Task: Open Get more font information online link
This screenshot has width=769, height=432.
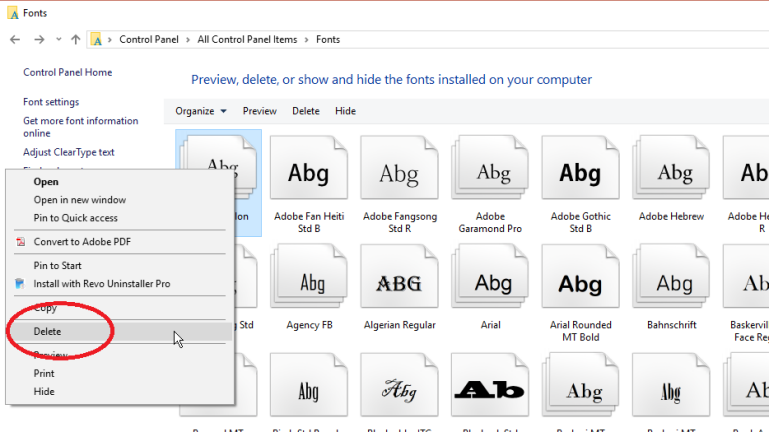Action: pyautogui.click(x=80, y=127)
